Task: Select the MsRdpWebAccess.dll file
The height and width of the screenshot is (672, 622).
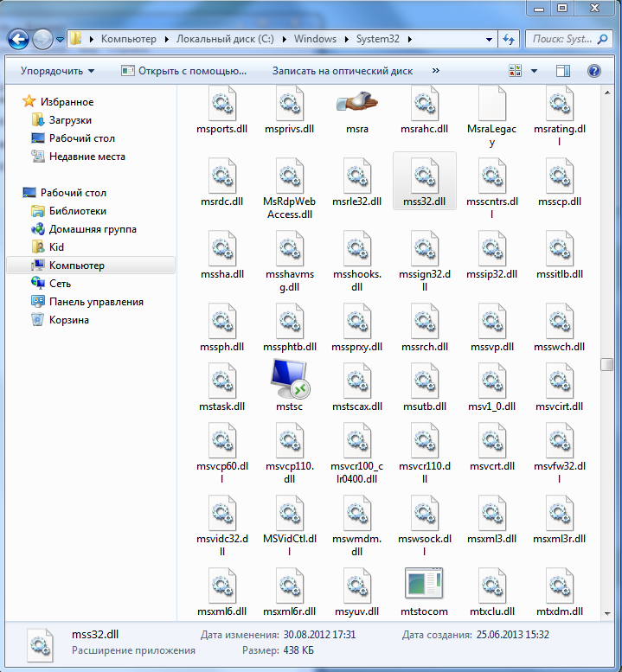Action: 289,189
